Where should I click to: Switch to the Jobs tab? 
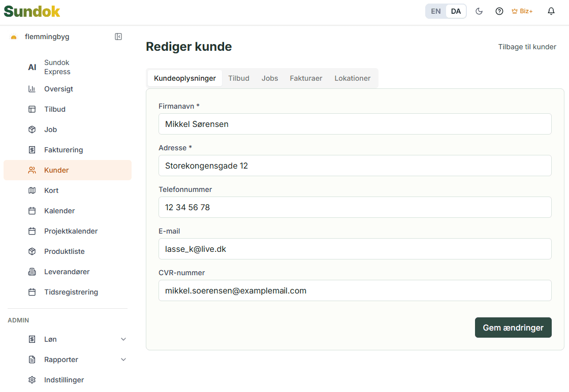pyautogui.click(x=270, y=78)
